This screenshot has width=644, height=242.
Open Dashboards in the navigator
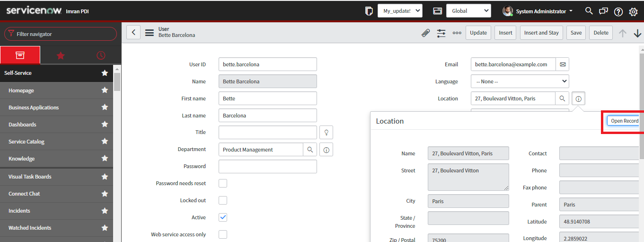click(22, 125)
